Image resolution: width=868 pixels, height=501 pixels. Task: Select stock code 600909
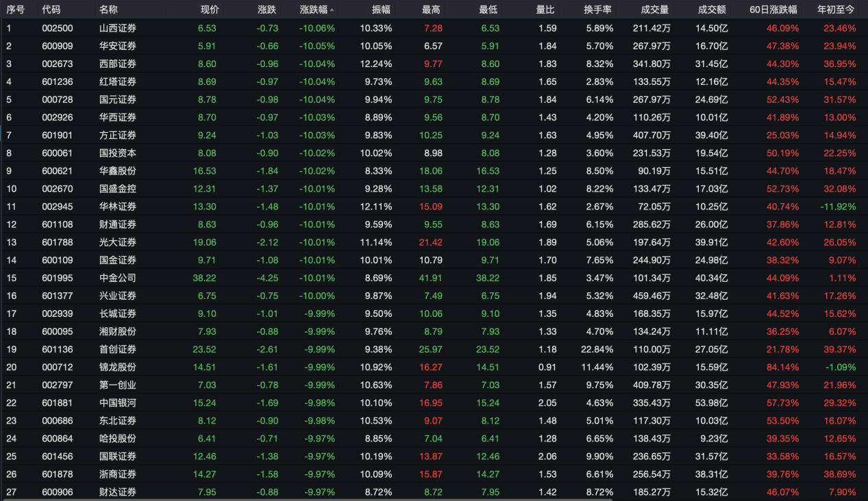58,46
